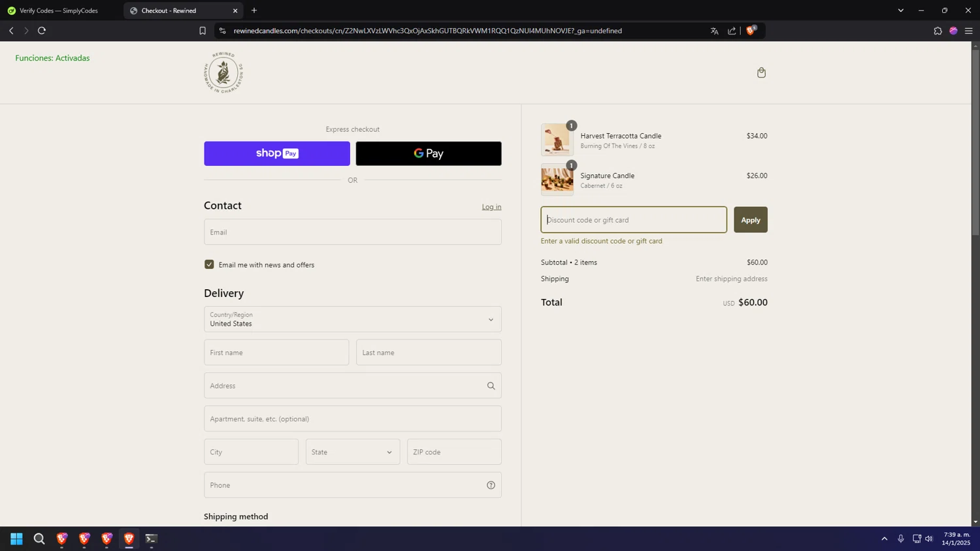Click the share page icon

tap(732, 31)
